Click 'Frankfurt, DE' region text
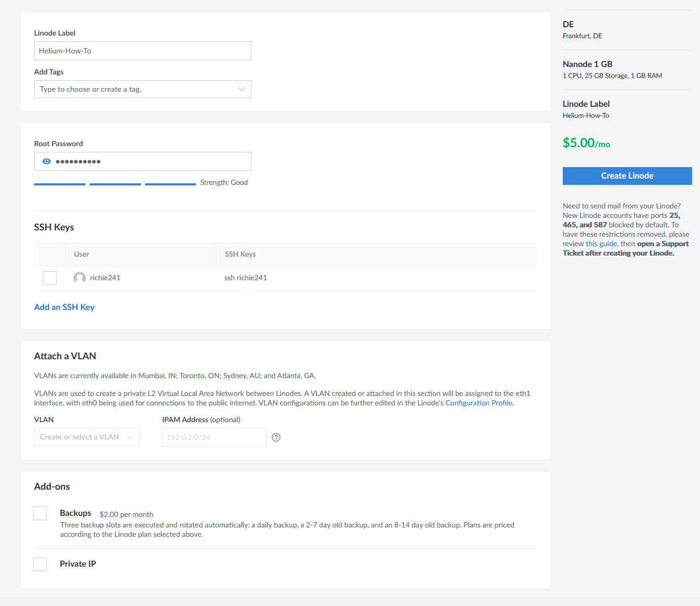Viewport: 700px width, 606px height. point(583,36)
